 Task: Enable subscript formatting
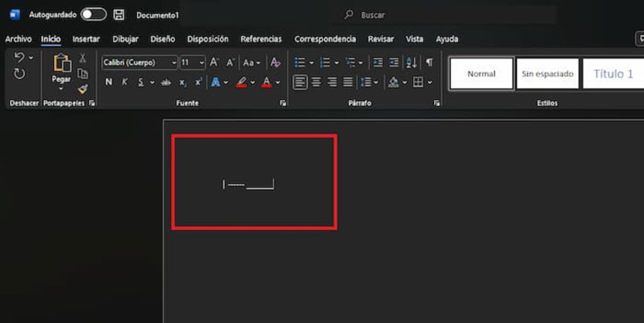click(182, 82)
